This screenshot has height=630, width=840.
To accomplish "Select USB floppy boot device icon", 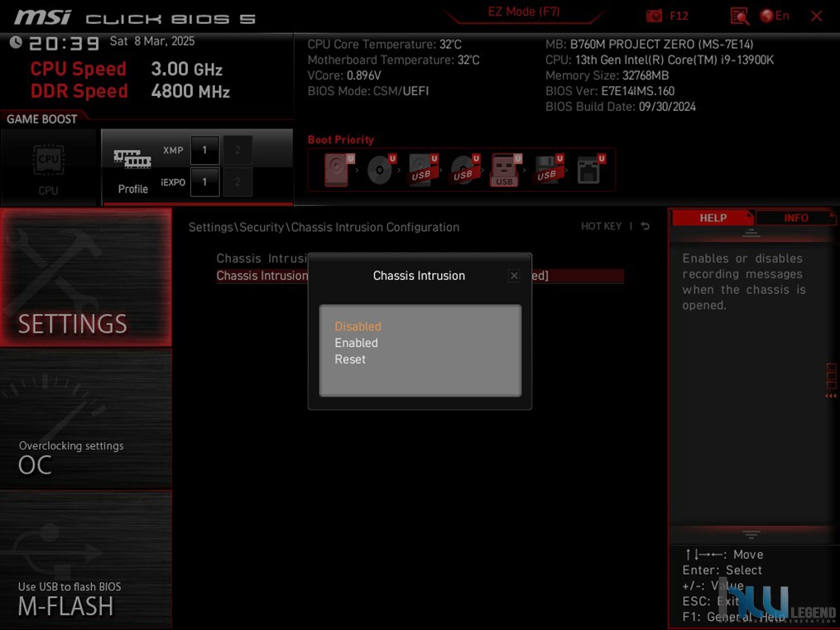I will click(x=549, y=169).
